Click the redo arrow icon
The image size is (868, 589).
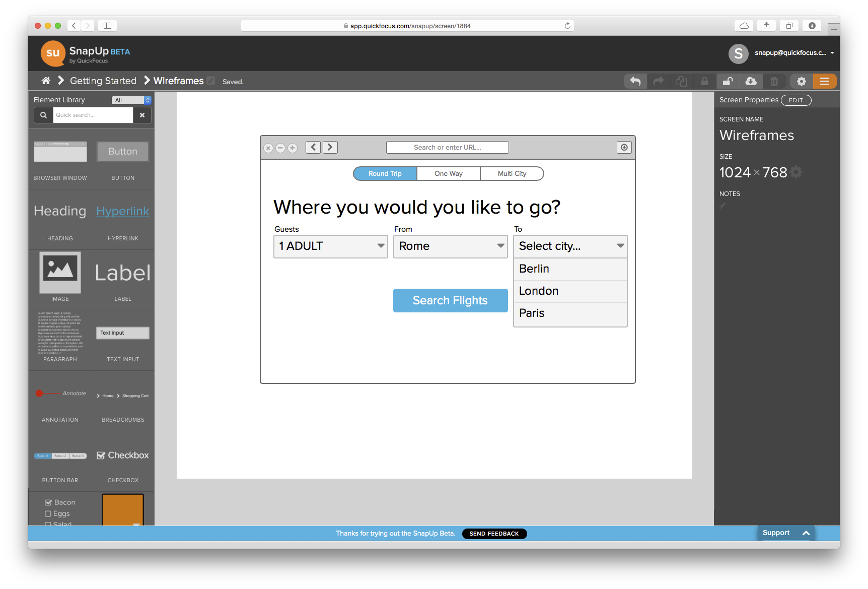(659, 81)
